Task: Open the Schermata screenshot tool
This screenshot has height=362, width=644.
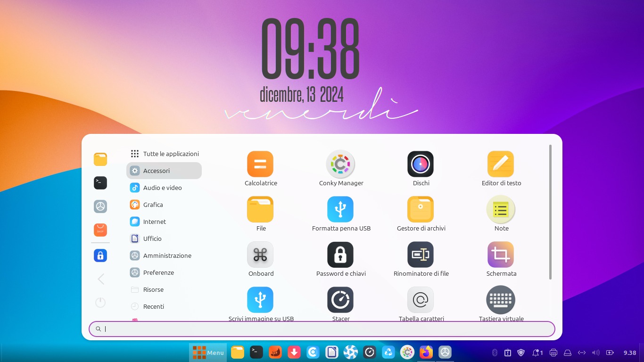Action: click(x=501, y=259)
